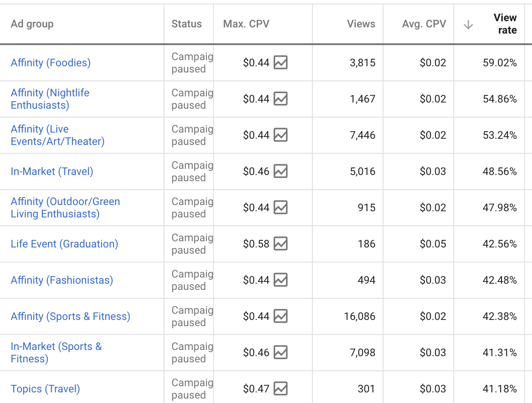Click Avg. CPV $0.02 for Affinity (Foodies)

pos(433,63)
